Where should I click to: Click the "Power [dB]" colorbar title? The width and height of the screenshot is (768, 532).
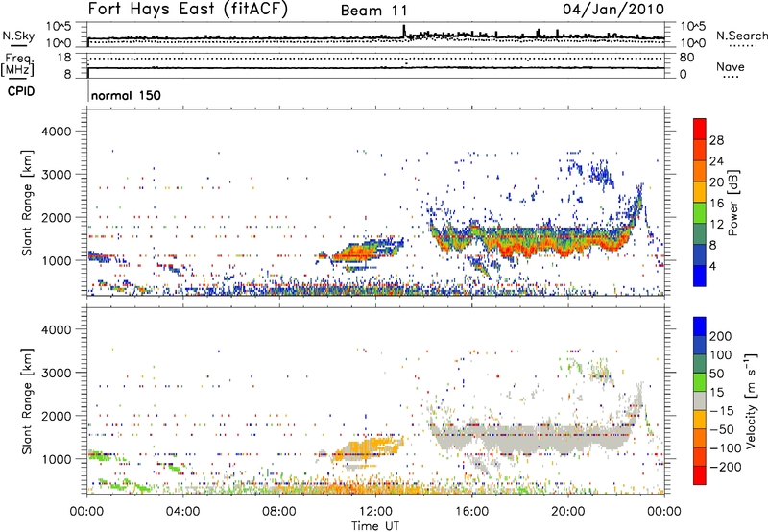733,203
